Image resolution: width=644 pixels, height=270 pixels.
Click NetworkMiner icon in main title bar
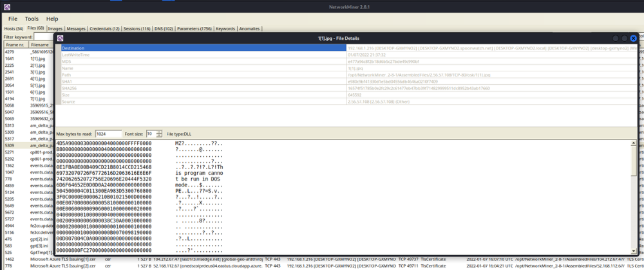6,7
